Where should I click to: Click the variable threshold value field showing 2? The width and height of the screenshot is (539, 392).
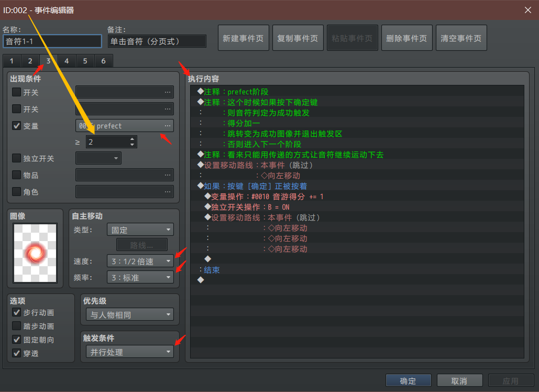point(108,141)
